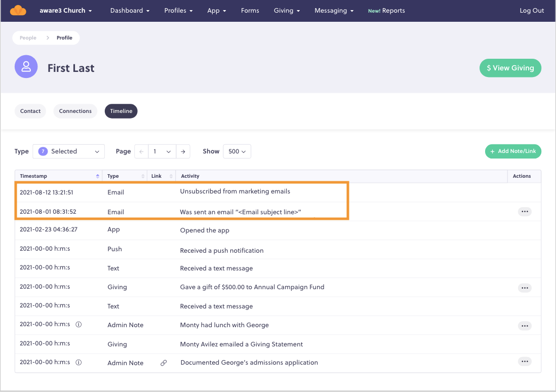
Task: Click 'Documented George's admissions application' note
Action: [249, 363]
